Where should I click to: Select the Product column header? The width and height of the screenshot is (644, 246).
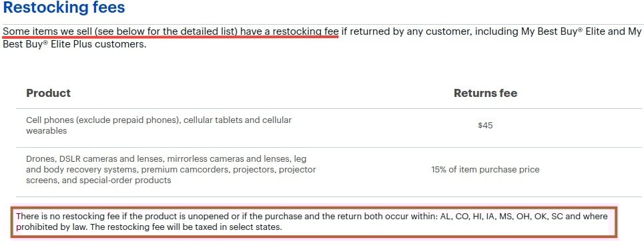pos(49,93)
